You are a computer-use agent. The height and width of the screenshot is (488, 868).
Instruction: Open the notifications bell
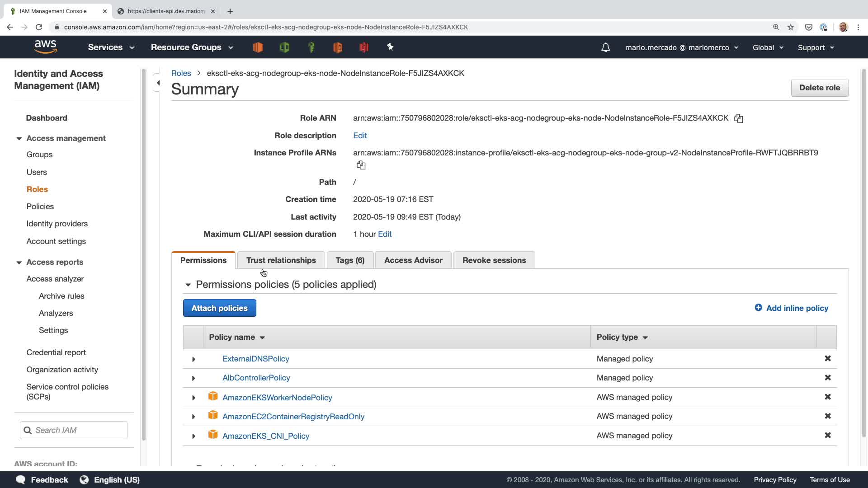tap(605, 47)
